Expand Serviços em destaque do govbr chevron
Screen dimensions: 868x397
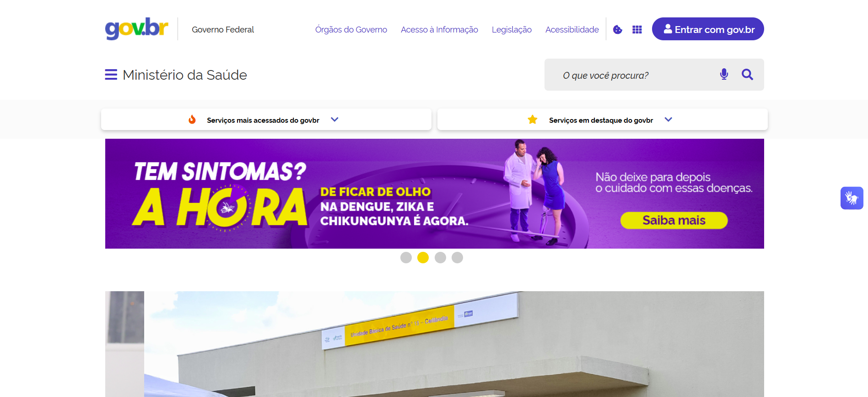668,120
